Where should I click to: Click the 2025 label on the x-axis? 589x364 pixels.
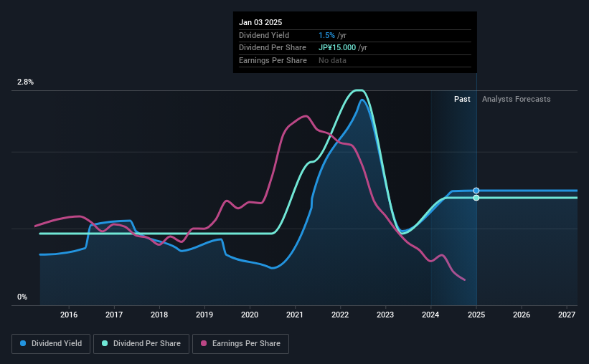[x=476, y=315]
